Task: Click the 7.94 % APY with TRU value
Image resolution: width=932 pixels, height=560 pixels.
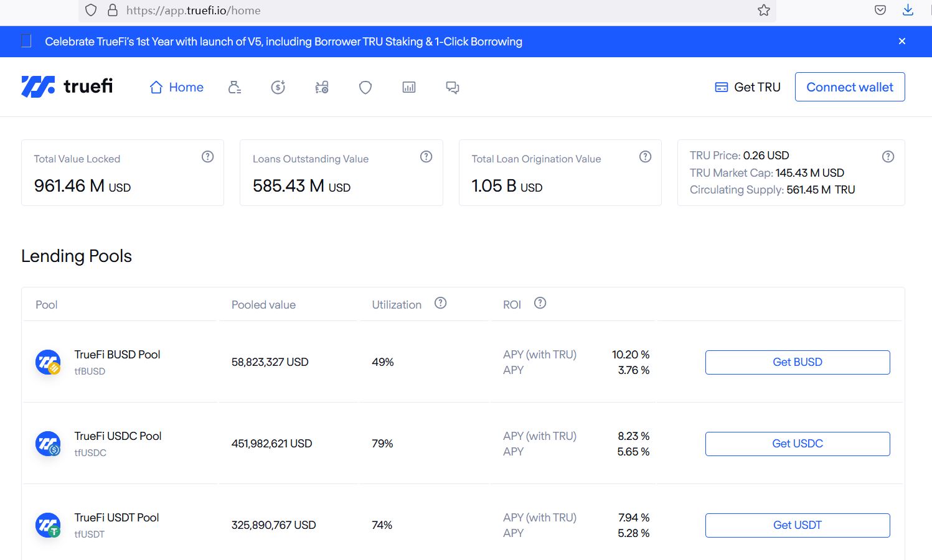Action: tap(634, 518)
